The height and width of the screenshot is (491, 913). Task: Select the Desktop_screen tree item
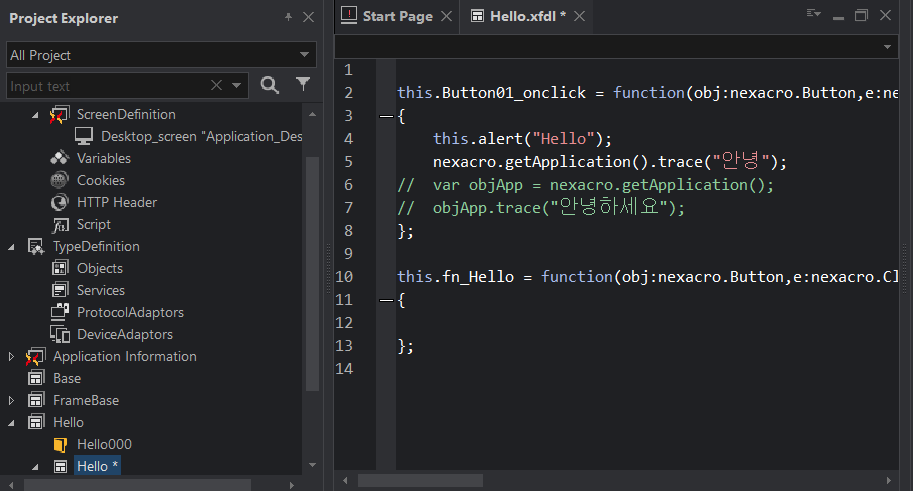(x=201, y=136)
